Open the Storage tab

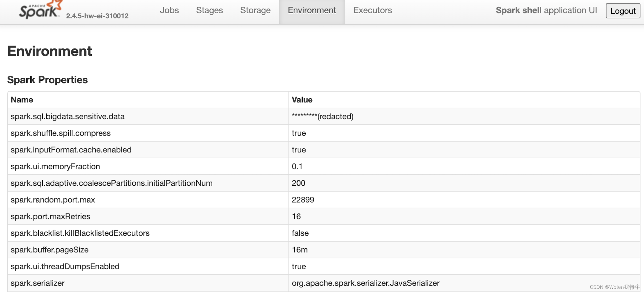point(255,10)
